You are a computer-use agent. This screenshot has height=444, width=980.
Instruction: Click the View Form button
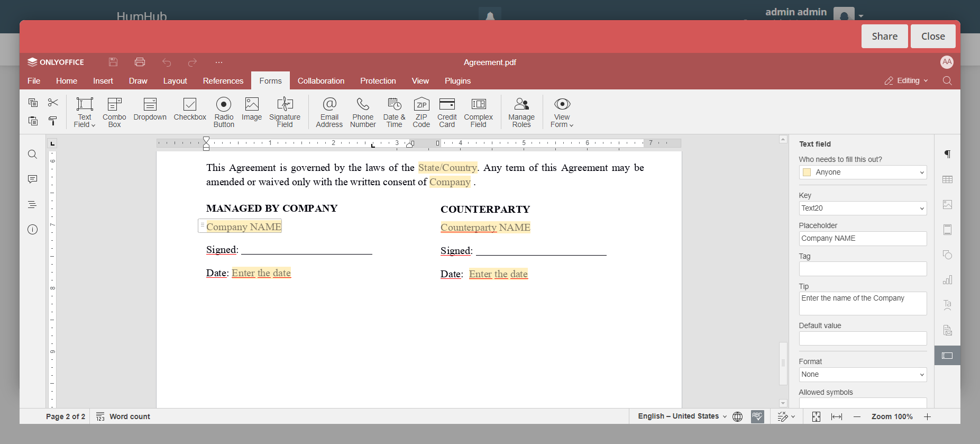[x=562, y=112]
